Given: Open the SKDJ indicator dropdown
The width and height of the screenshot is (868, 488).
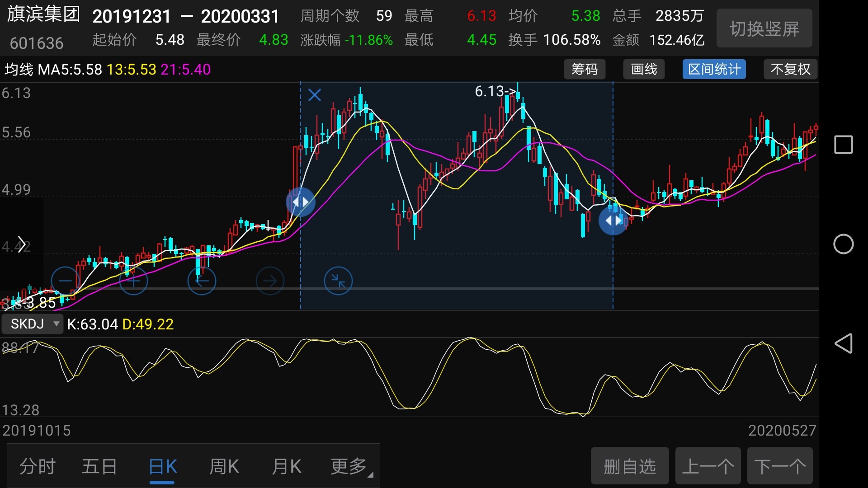Looking at the screenshot, I should (x=33, y=324).
